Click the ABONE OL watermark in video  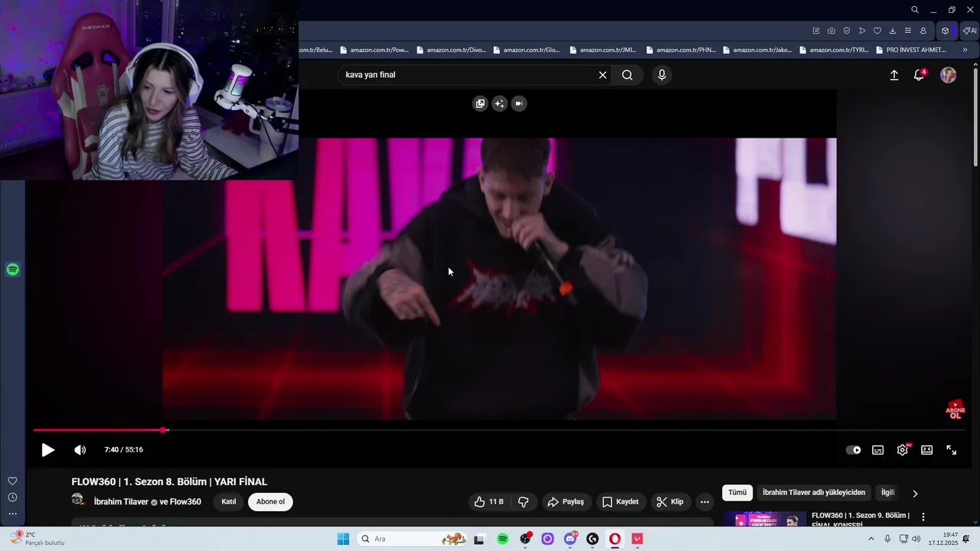click(x=955, y=409)
